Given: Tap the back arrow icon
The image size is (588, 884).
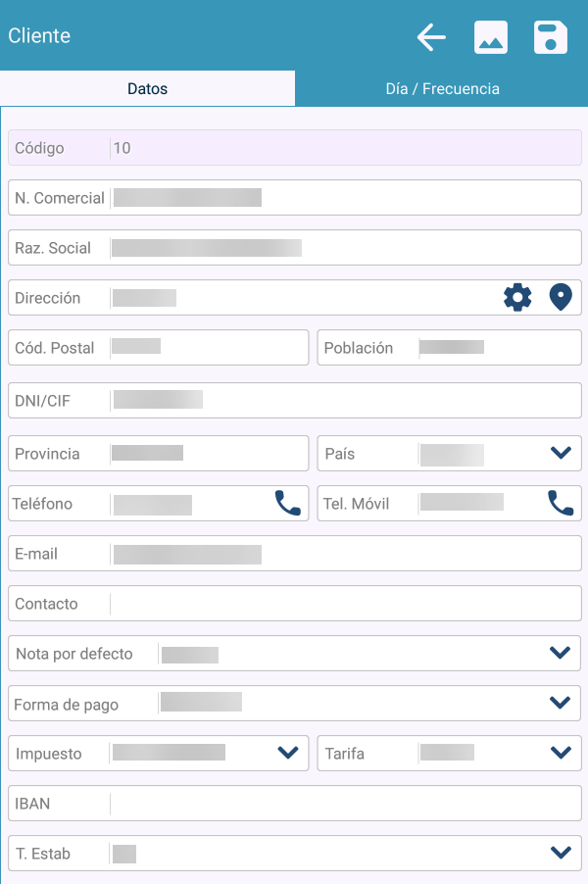Looking at the screenshot, I should click(x=431, y=37).
